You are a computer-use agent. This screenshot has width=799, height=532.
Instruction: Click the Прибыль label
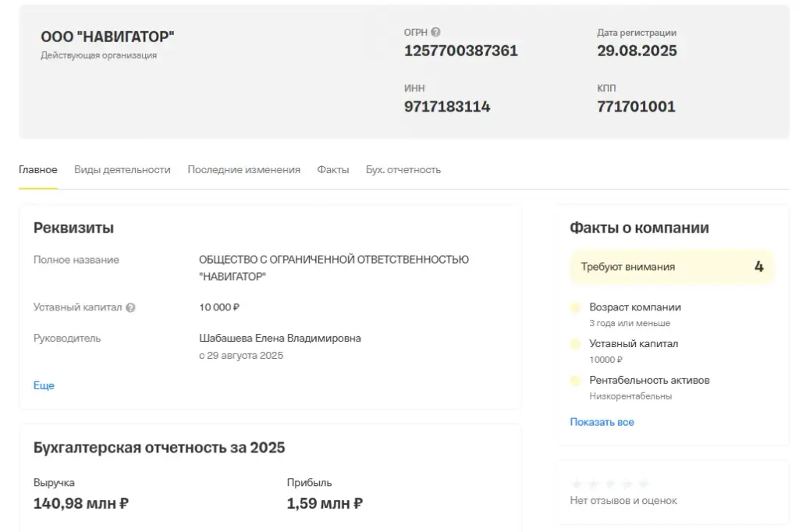click(309, 483)
